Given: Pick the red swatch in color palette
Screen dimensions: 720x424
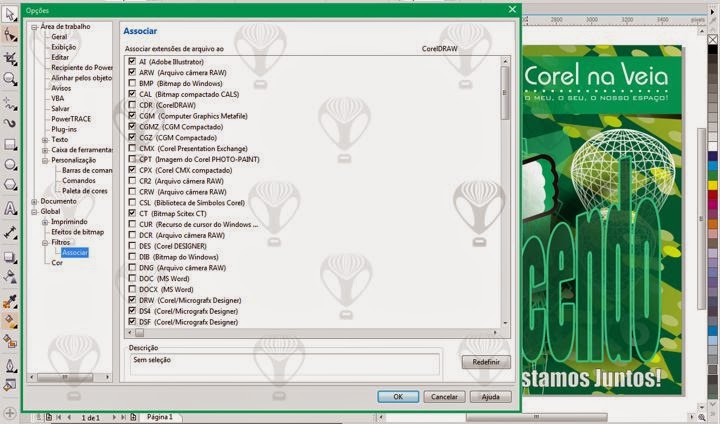Looking at the screenshot, I should pos(712,195).
